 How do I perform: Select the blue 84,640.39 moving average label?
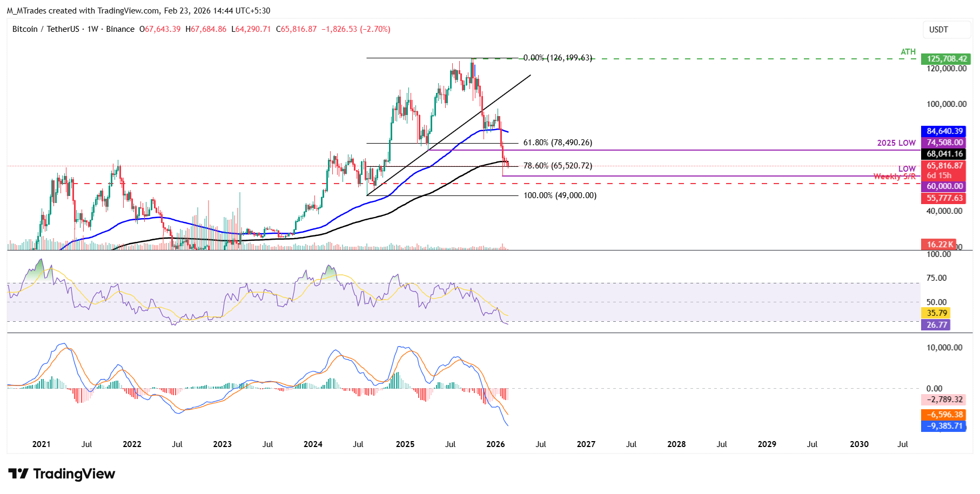click(943, 131)
